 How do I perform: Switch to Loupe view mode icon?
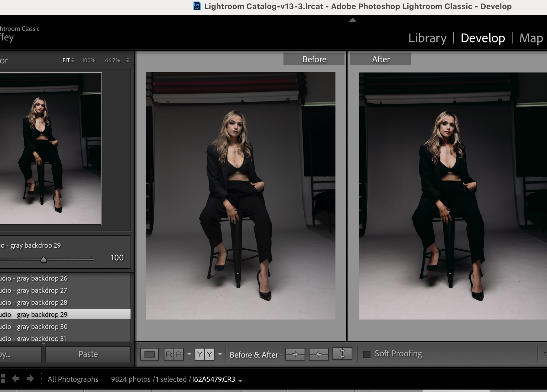(150, 354)
